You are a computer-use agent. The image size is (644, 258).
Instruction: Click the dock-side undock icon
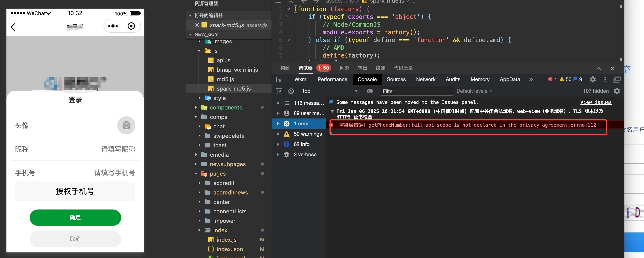point(617,79)
